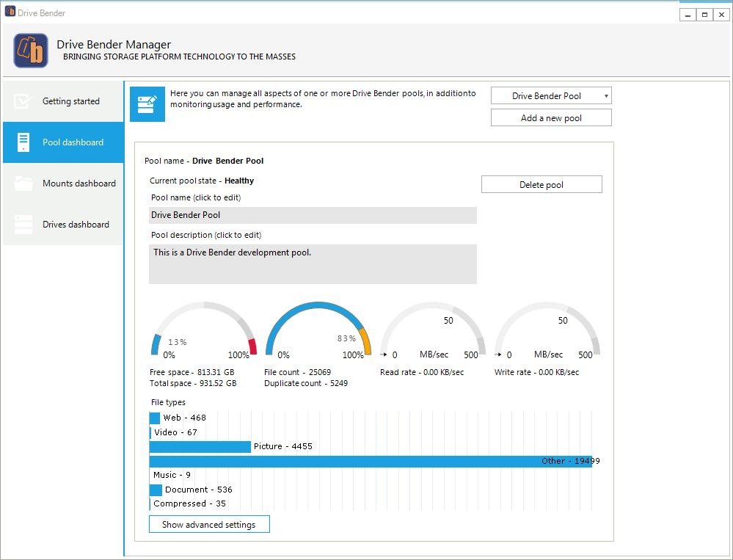733x560 pixels.
Task: Minimize the Drive Bender window
Action: [688, 15]
